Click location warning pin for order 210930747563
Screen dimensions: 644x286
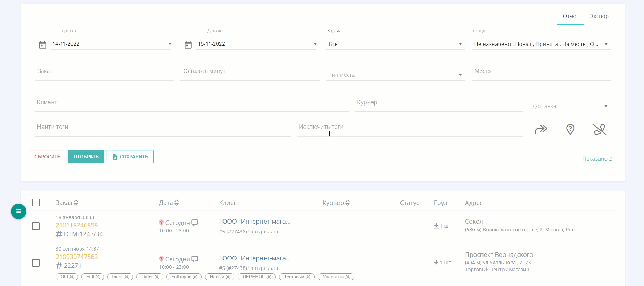click(x=161, y=259)
